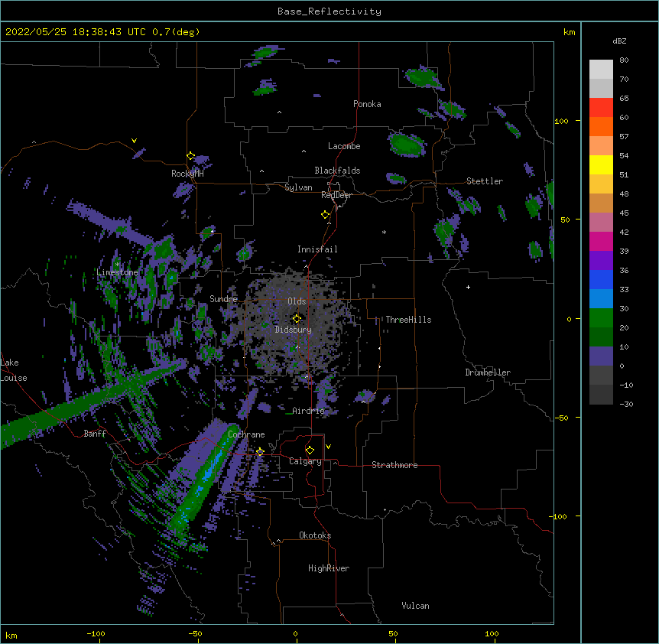659x644 pixels.
Task: Select the Airdrie label
Action: click(309, 411)
